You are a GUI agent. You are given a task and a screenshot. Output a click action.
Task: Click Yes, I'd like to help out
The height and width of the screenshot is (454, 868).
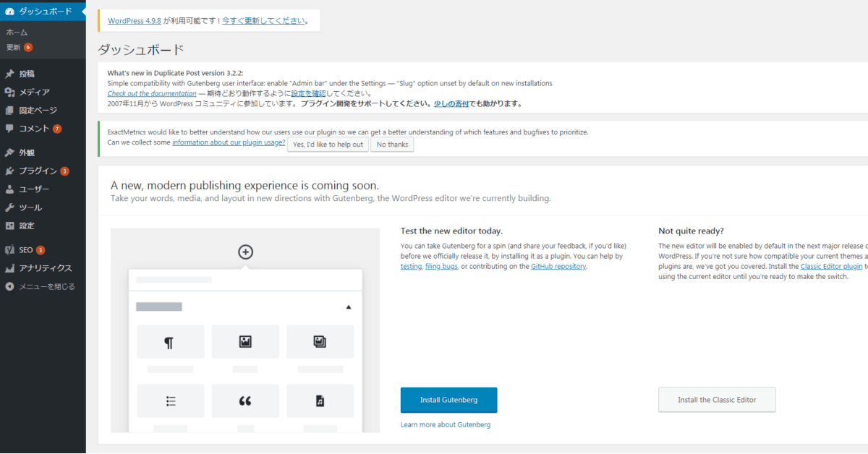pos(328,145)
